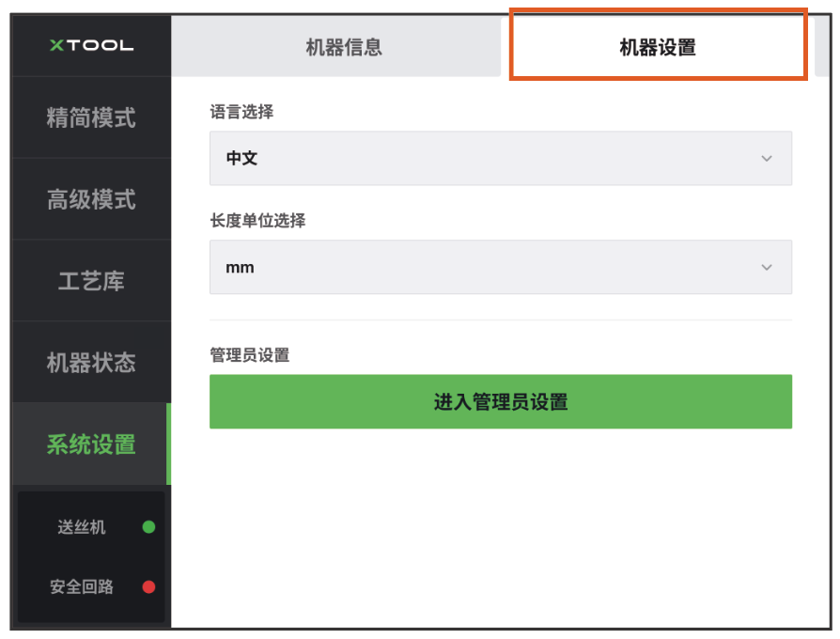
Task: Click the 安全回路 status label
Action: (82, 587)
